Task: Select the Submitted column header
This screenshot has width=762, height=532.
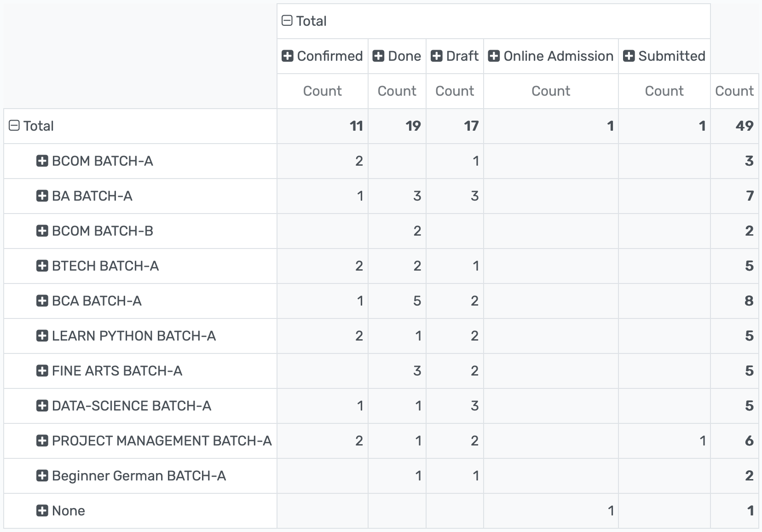Action: pos(664,56)
